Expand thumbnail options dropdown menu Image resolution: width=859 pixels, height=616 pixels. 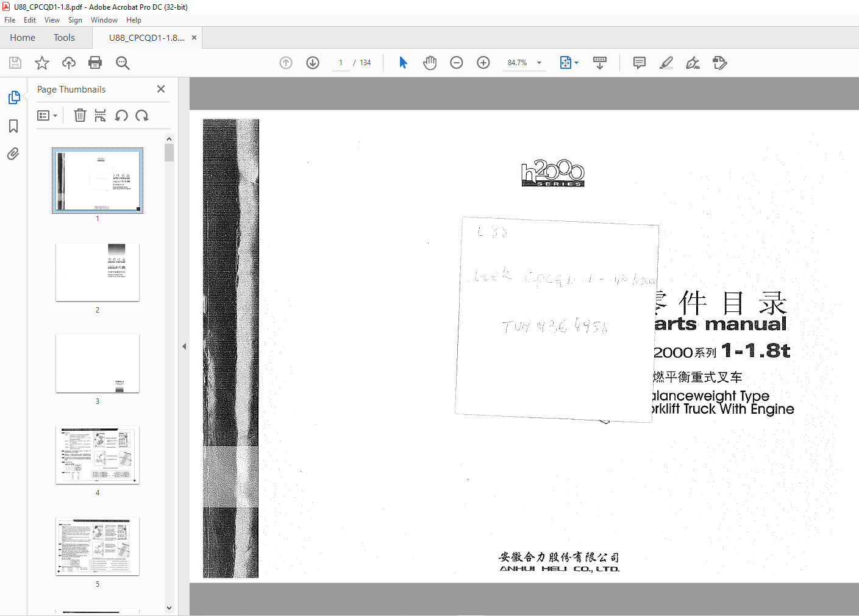[48, 115]
